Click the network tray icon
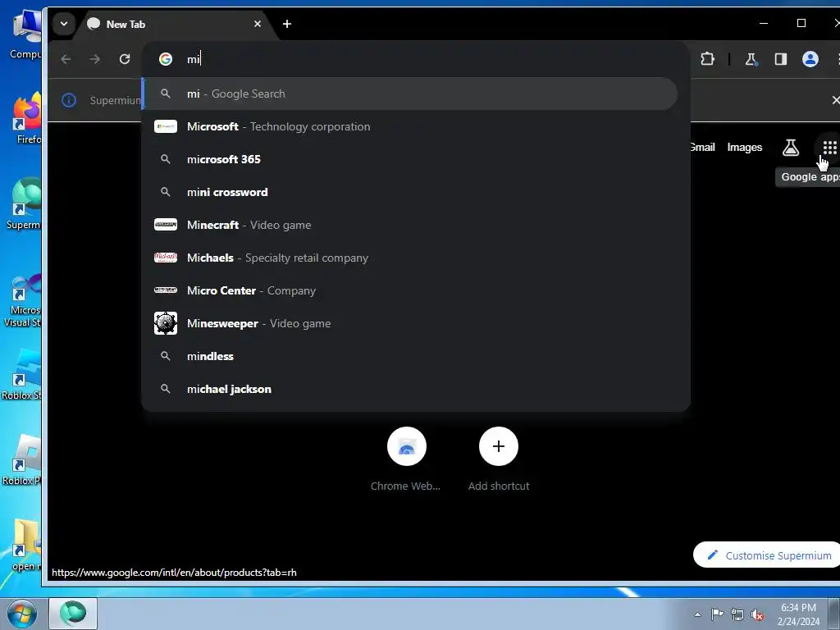The image size is (840, 630). pos(737,614)
